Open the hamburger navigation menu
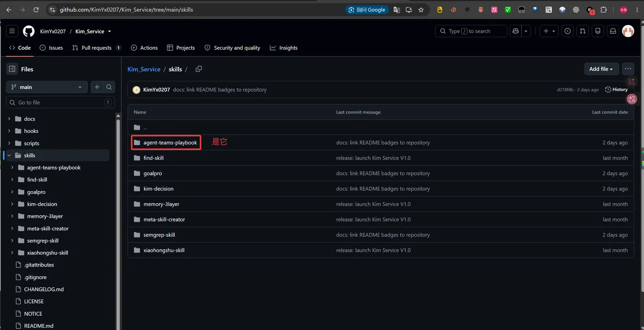Screen dimensions: 644x330 (x=12, y=31)
